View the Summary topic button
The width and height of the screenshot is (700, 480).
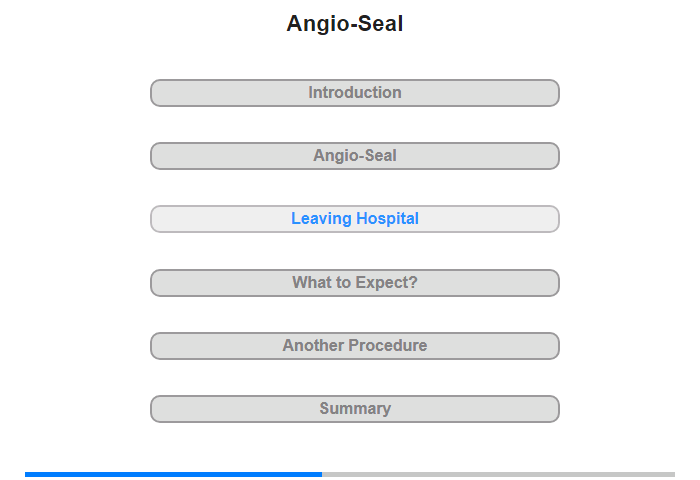(354, 409)
